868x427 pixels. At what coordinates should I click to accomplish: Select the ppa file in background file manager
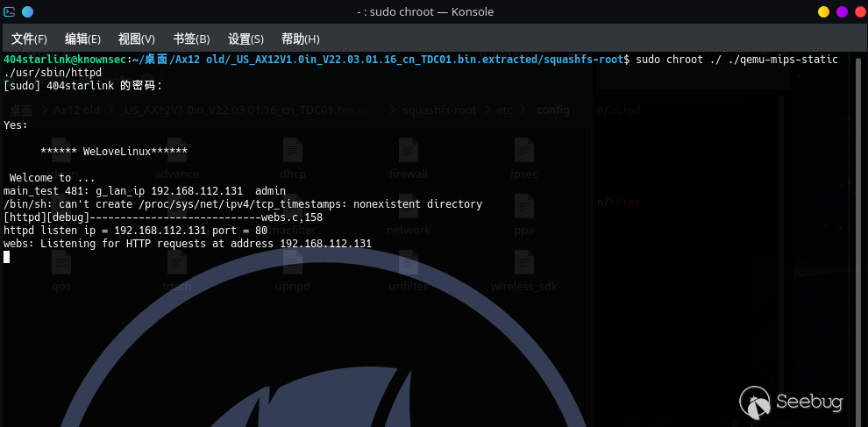point(524,216)
